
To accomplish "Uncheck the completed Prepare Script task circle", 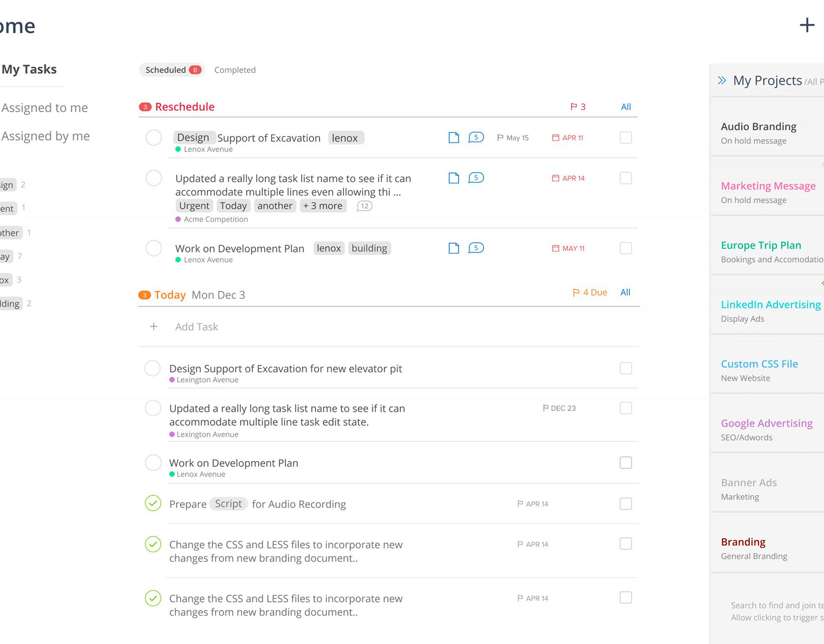I will click(x=153, y=503).
